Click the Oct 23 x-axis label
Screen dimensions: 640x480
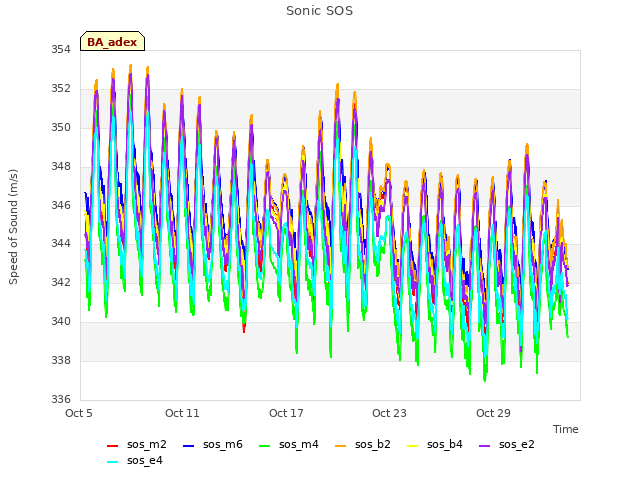389,413
